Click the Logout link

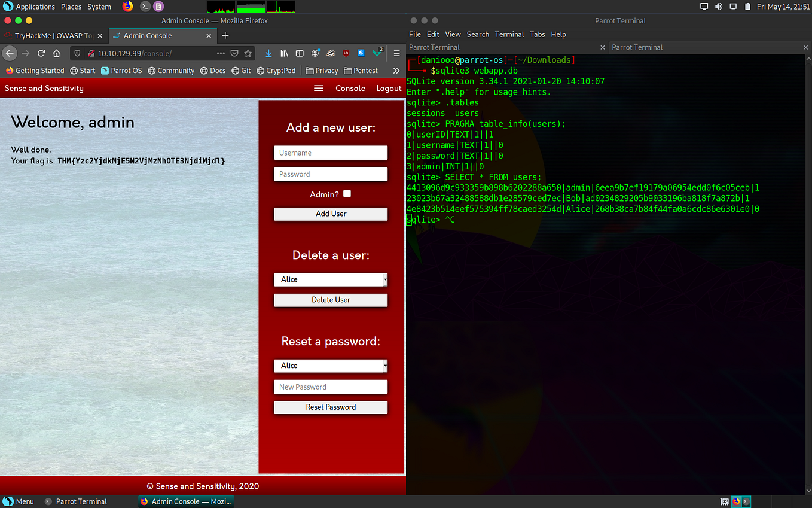tap(389, 88)
